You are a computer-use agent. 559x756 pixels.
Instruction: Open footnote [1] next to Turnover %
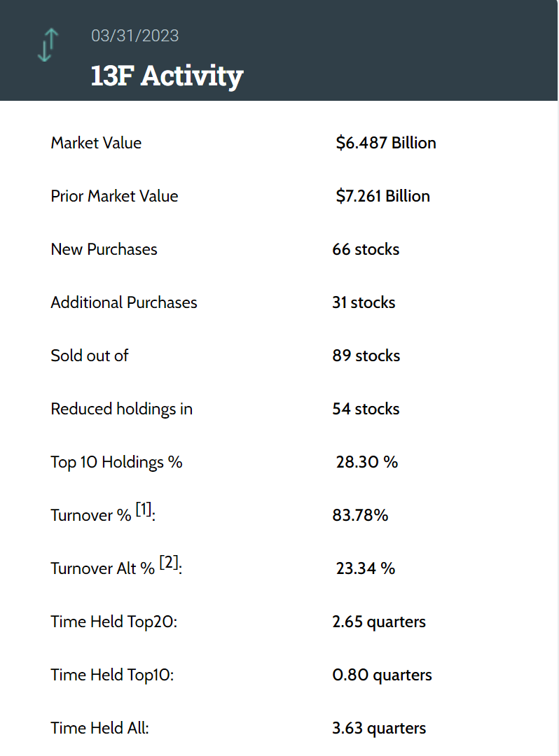click(144, 511)
